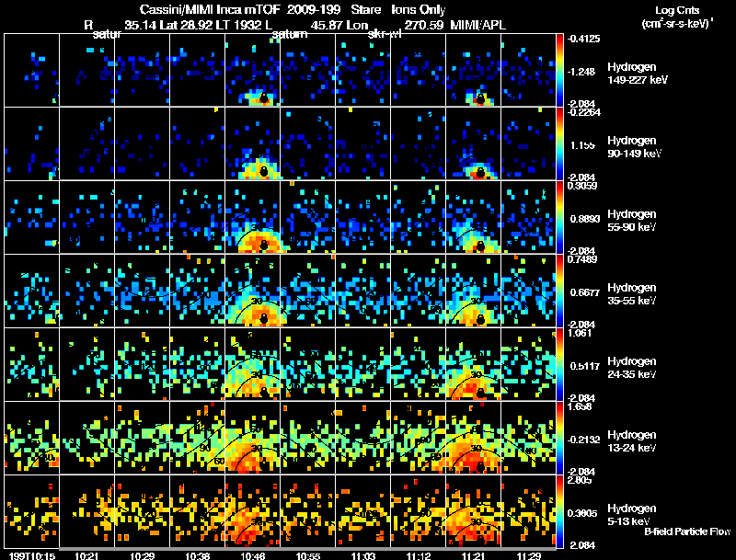Click the color bar for Hydrogen 5-13 keV
Image resolution: width=736 pixels, height=560 pixels.
[559, 511]
